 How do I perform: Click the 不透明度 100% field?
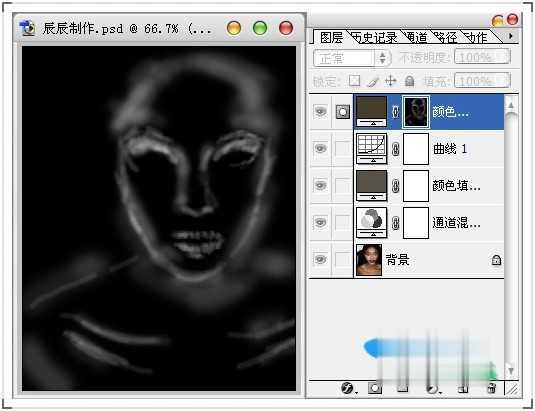pyautogui.click(x=482, y=57)
